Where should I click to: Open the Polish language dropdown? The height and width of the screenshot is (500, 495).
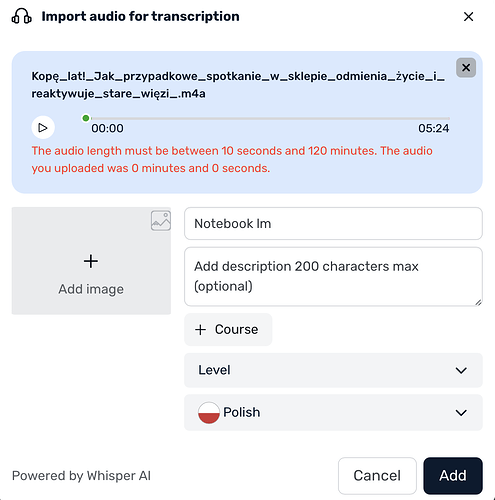[x=333, y=412]
